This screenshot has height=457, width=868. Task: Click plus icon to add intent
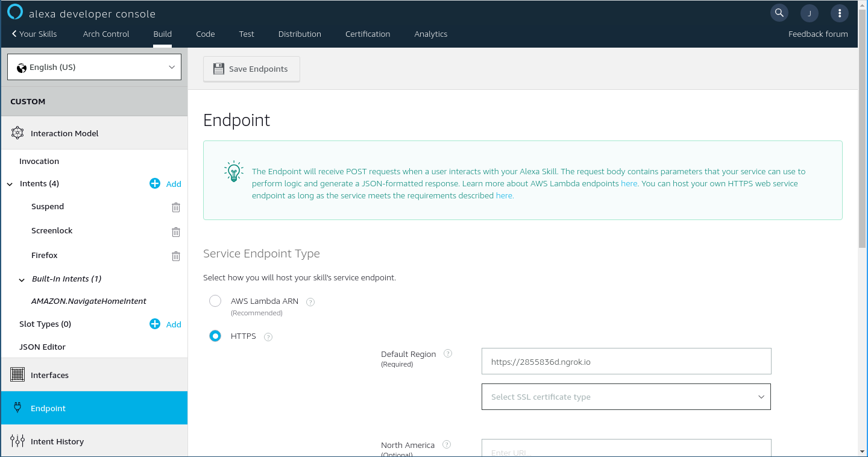tap(155, 183)
